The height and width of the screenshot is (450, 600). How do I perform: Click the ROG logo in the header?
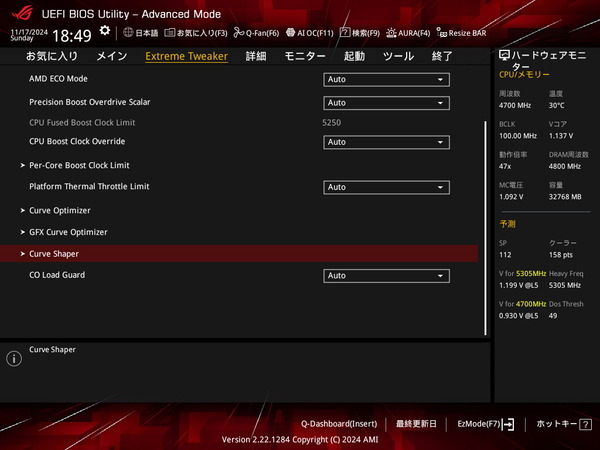click(22, 13)
